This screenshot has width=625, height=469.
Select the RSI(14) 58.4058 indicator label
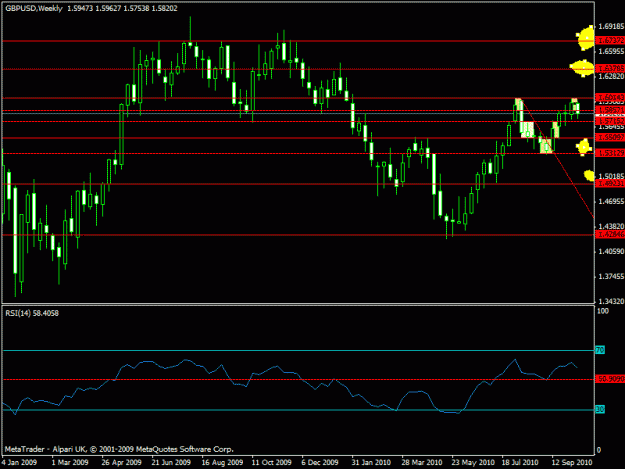coord(32,313)
